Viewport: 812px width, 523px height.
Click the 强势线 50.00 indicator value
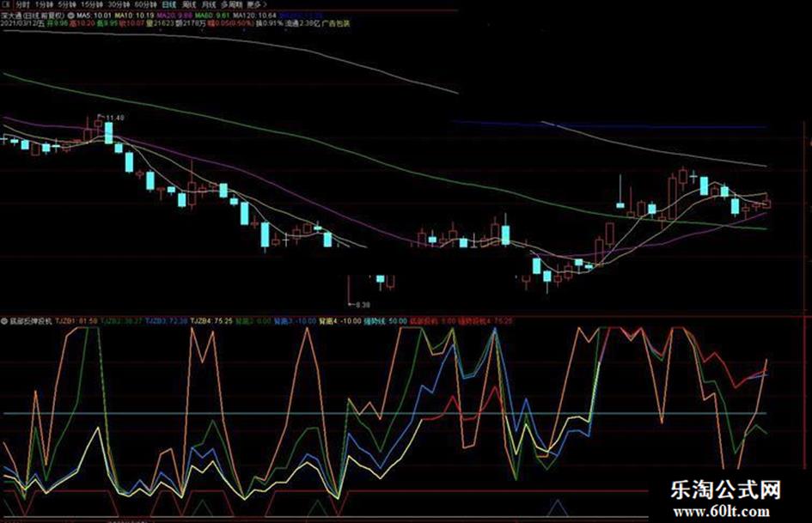coord(386,321)
